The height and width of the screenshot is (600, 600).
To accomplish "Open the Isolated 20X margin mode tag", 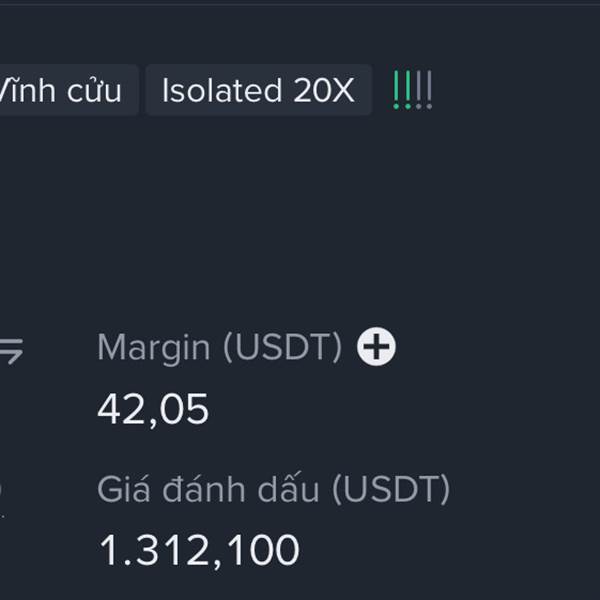I will click(x=258, y=91).
